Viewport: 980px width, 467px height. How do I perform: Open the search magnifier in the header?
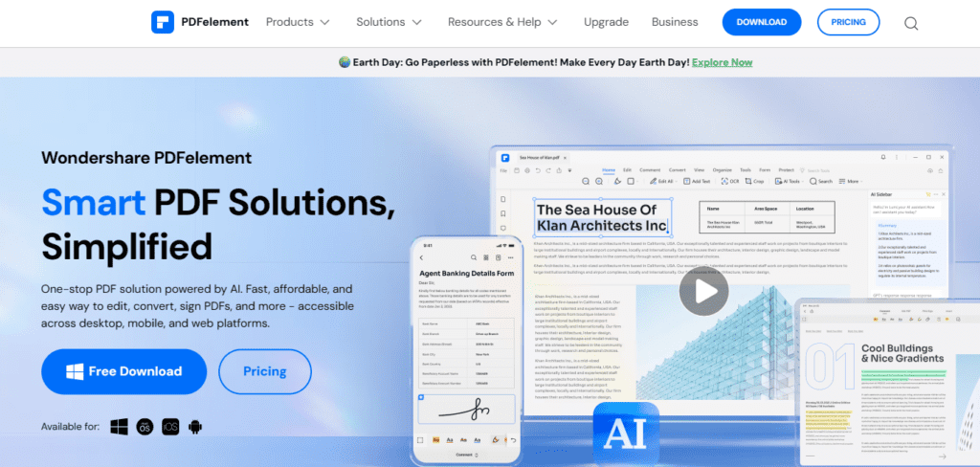[x=910, y=23]
